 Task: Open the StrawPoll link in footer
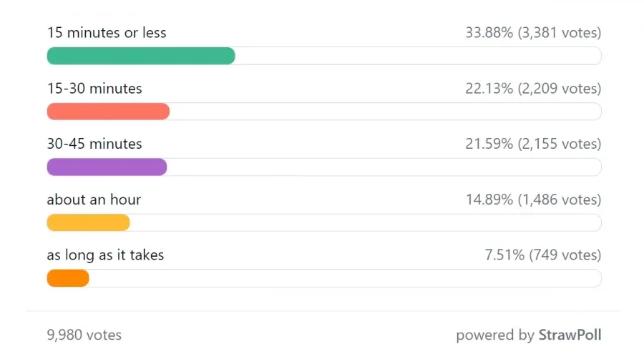[570, 335]
